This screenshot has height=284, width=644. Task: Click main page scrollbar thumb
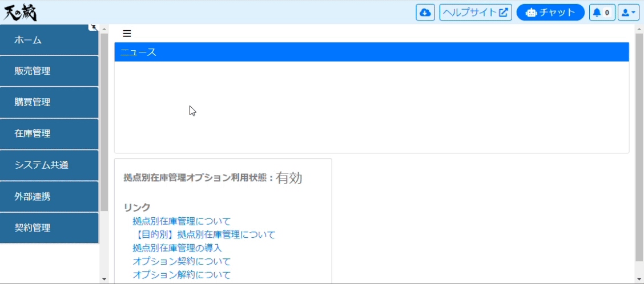639,147
